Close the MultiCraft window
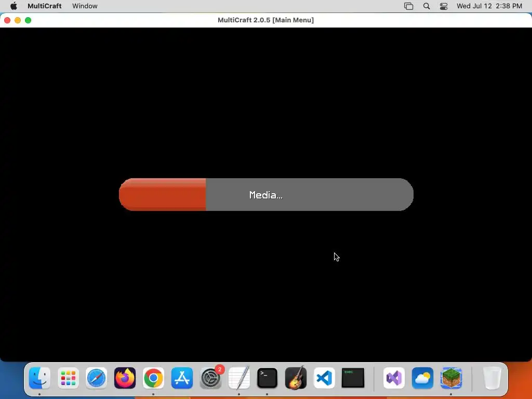This screenshot has width=532, height=399. [7, 20]
